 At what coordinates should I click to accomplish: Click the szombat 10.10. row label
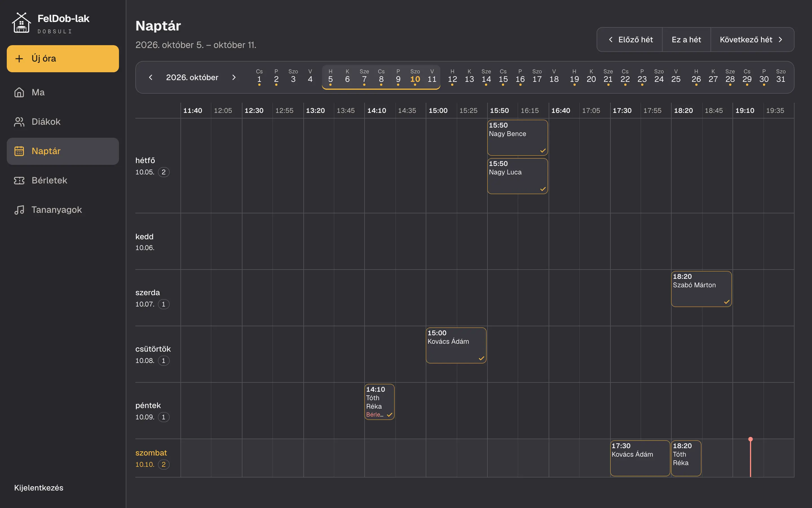[152, 458]
